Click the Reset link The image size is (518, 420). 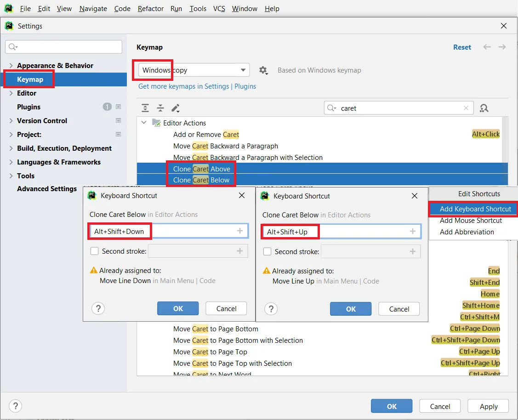pos(462,47)
